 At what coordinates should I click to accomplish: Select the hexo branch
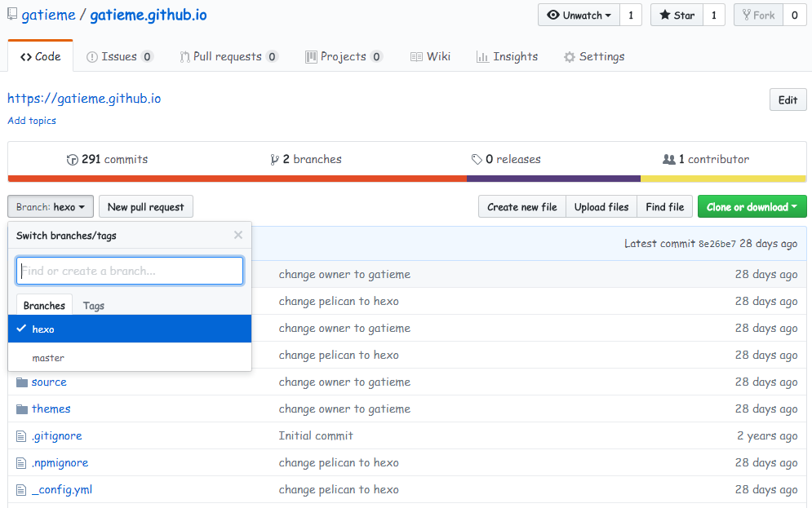[x=130, y=329]
